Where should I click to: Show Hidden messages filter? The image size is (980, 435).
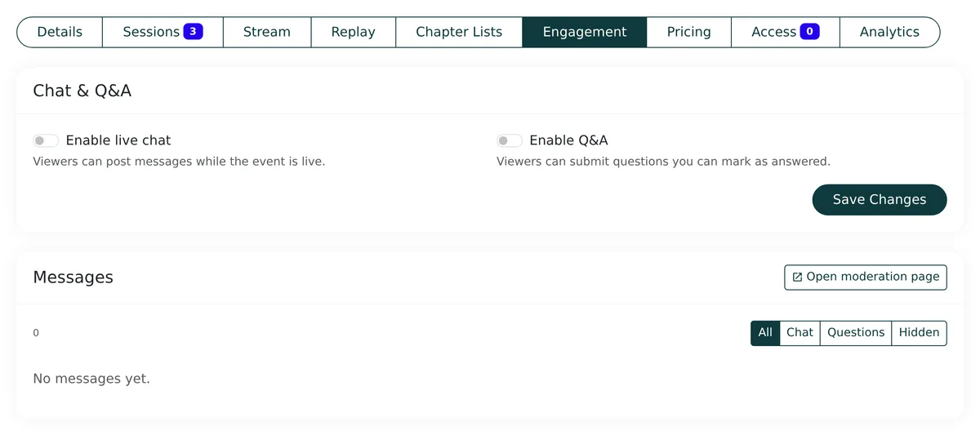click(x=920, y=332)
